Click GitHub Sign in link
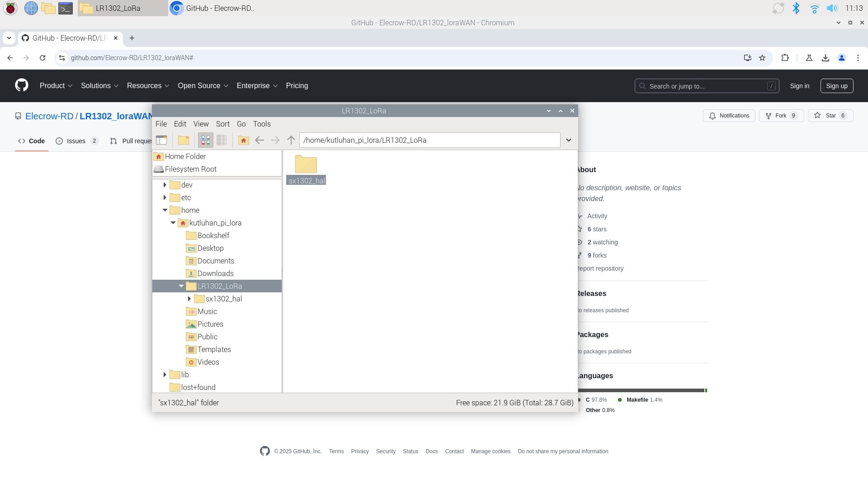This screenshot has height=488, width=868. pyautogui.click(x=800, y=86)
